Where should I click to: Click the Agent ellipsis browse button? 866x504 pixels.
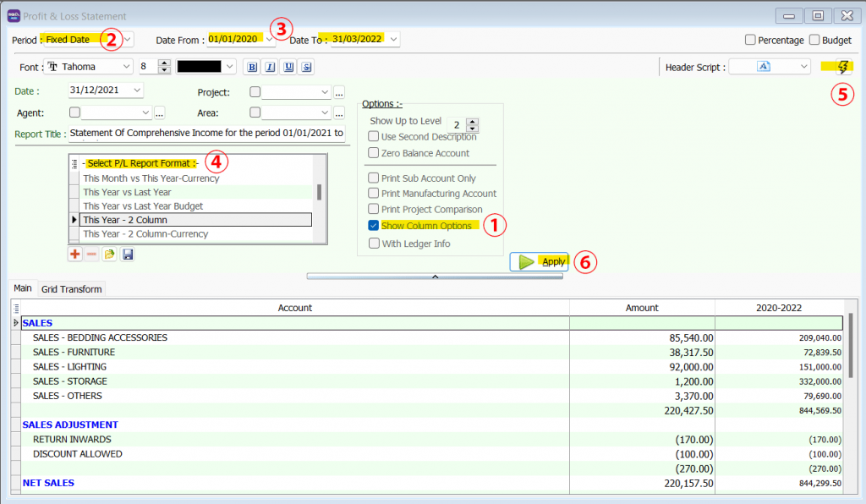tap(159, 113)
